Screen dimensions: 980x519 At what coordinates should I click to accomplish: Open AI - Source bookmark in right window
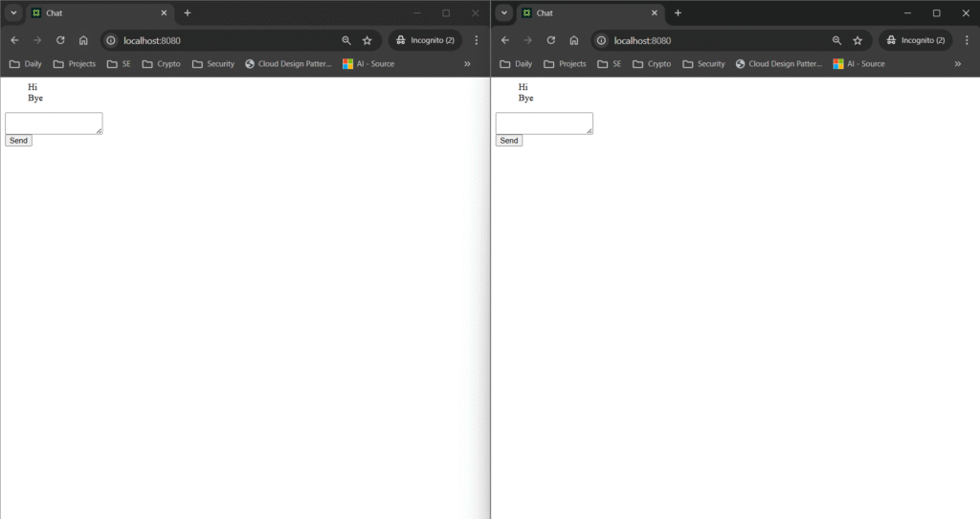pyautogui.click(x=859, y=64)
